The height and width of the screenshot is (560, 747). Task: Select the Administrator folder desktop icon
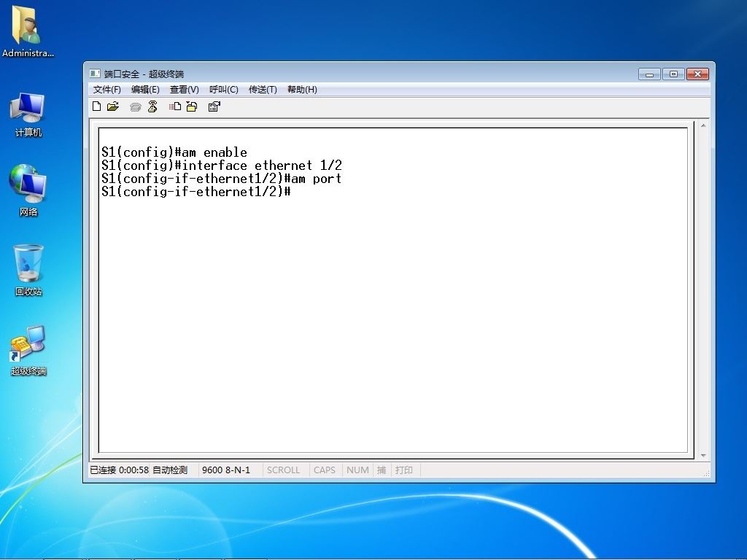[28, 31]
